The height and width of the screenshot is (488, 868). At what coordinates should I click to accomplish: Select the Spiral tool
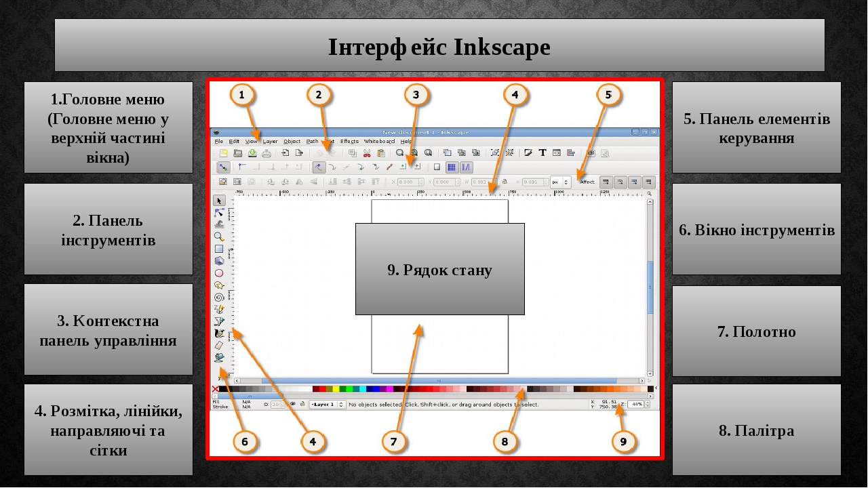[x=219, y=297]
